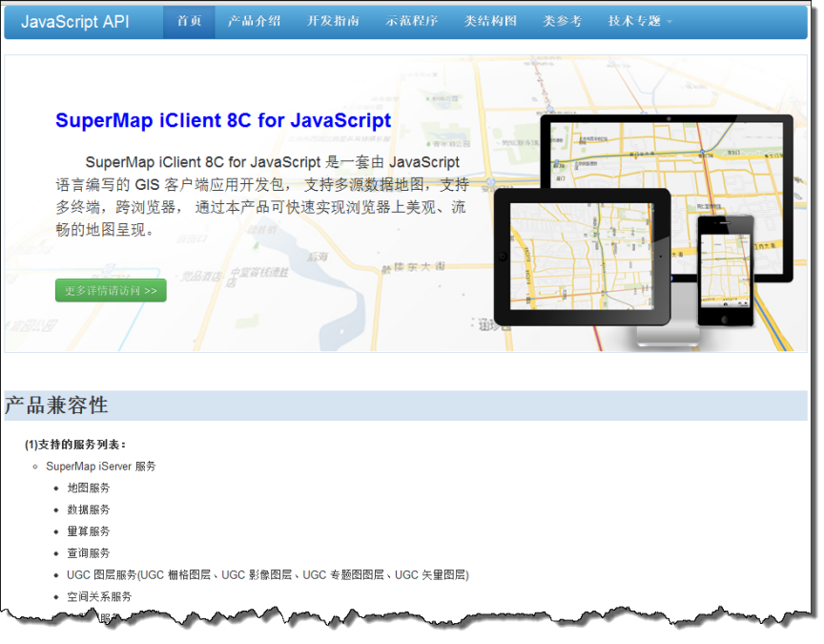
Task: Select the 查询服务 bullet item
Action: tap(88, 553)
